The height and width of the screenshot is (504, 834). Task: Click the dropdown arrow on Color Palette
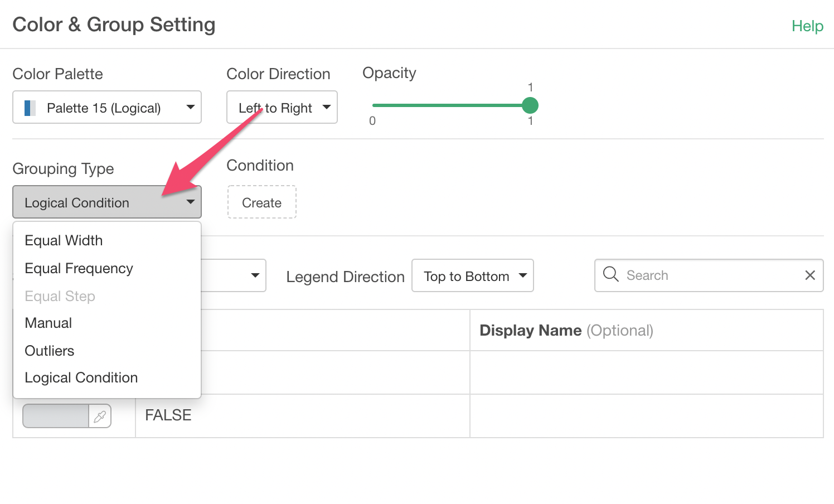(191, 107)
